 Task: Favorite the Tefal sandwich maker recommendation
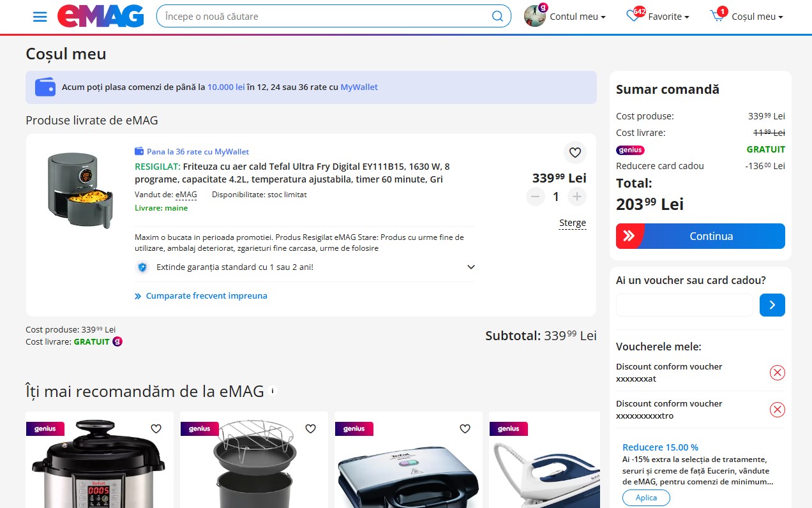coord(465,429)
